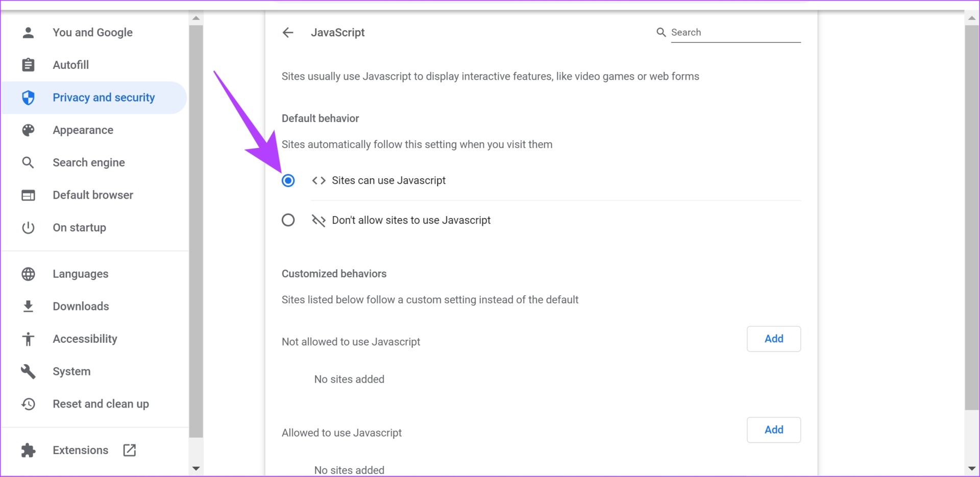Click the Appearance palette icon
Viewport: 980px width, 477px height.
tap(29, 130)
